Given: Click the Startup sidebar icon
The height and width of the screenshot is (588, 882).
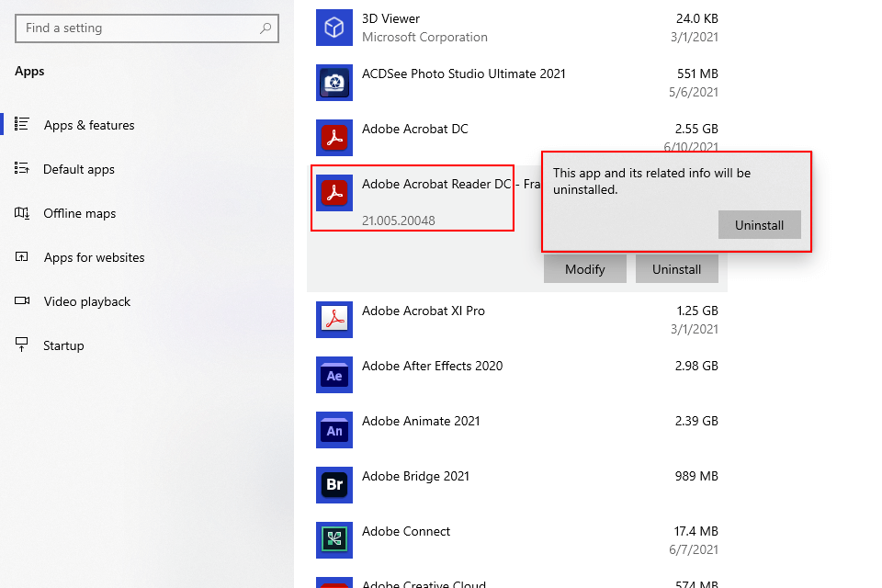Looking at the screenshot, I should [21, 345].
